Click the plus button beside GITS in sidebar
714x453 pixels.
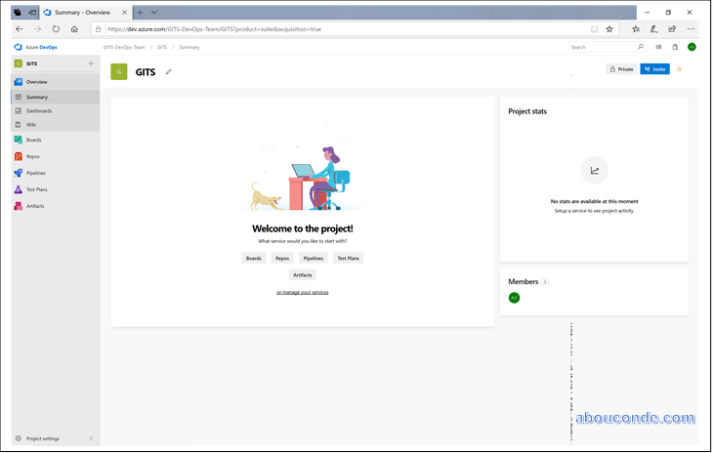click(91, 63)
